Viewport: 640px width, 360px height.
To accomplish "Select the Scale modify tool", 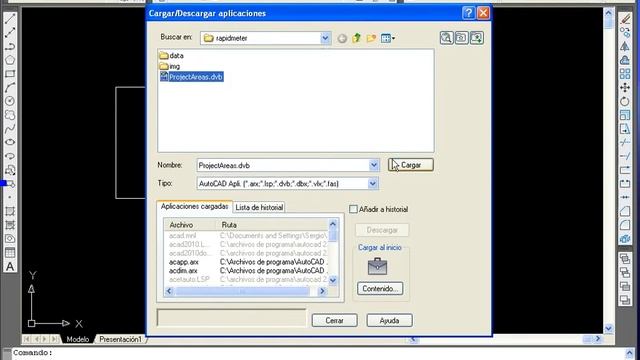I will tap(625, 115).
